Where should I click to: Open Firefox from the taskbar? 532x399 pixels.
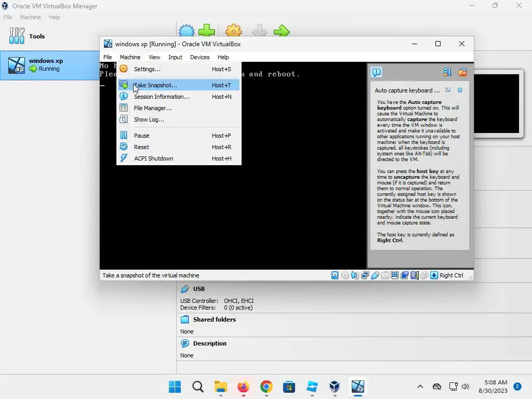pyautogui.click(x=243, y=387)
